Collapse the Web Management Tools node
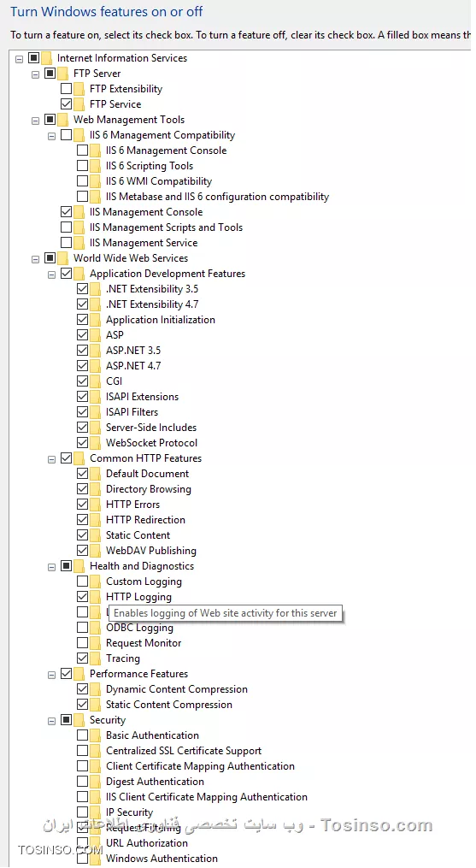Screen dimensions: 476x868 pyautogui.click(x=35, y=120)
